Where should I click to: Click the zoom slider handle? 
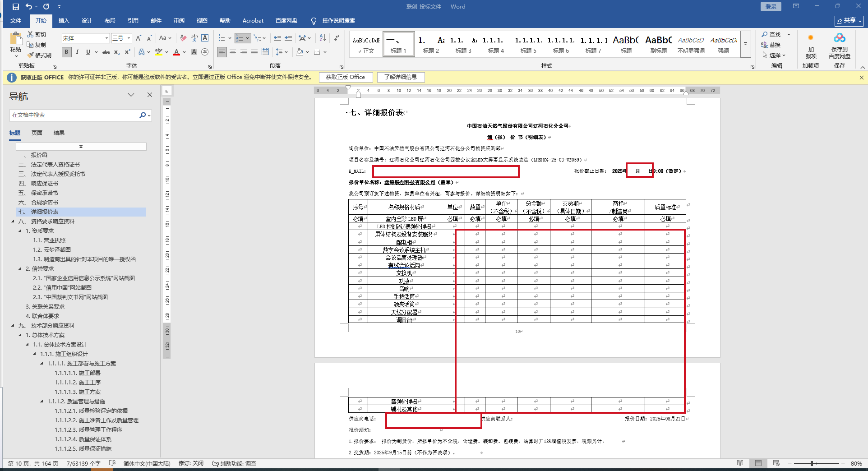pos(812,463)
